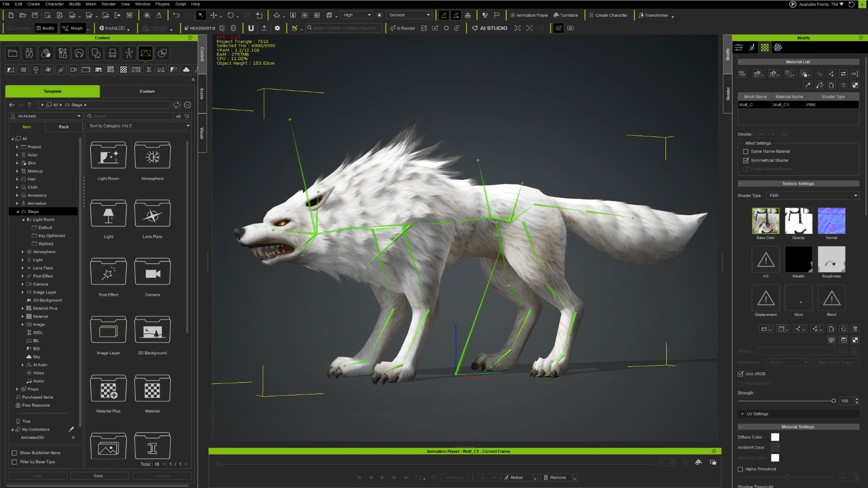This screenshot has height=488, width=868.
Task: Open the Light Room folder thumbnail
Action: (x=108, y=155)
